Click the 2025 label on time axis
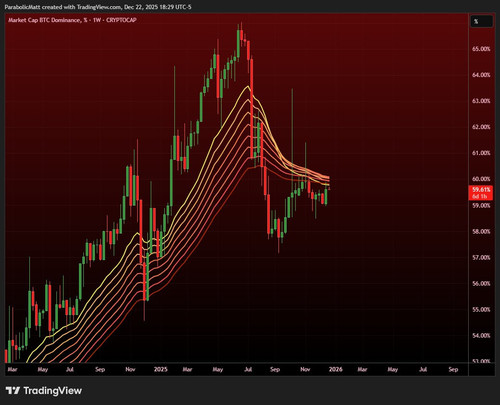 161,369
